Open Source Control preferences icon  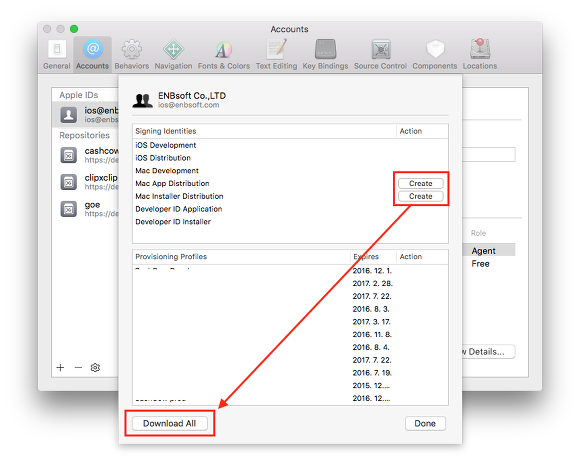pos(381,49)
